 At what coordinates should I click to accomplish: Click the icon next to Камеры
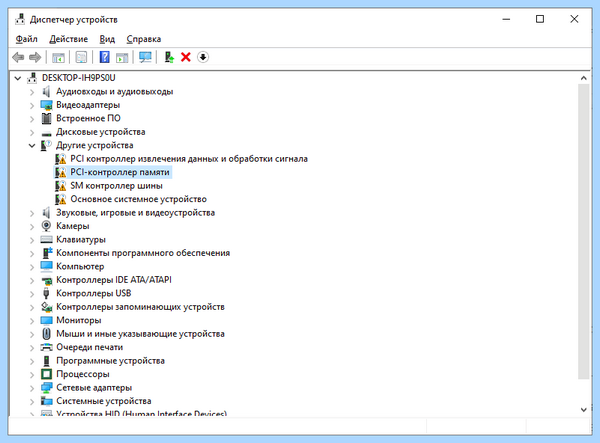tap(46, 226)
